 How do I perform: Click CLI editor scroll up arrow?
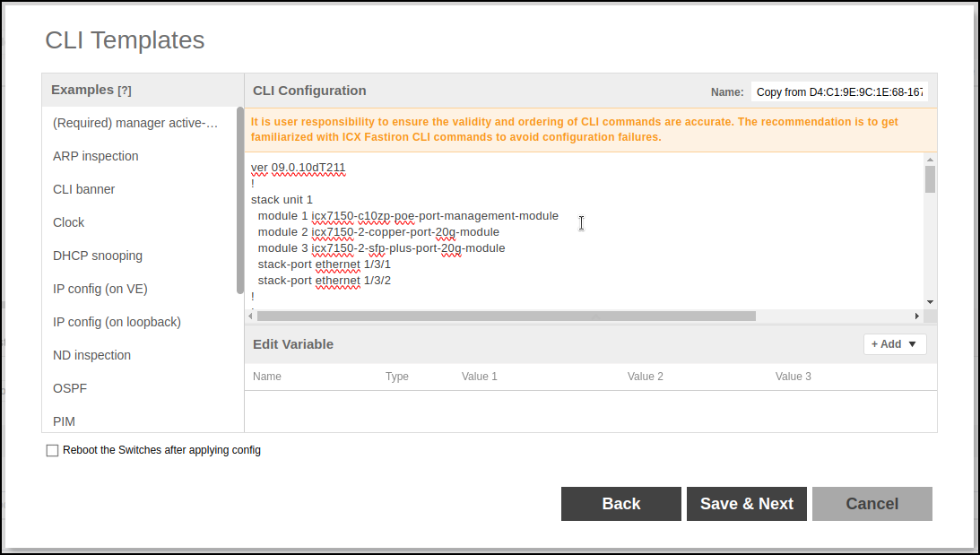[930, 160]
